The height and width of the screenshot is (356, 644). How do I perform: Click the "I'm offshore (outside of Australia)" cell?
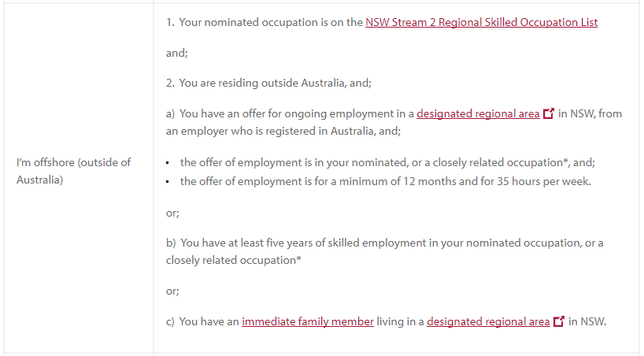(73, 171)
